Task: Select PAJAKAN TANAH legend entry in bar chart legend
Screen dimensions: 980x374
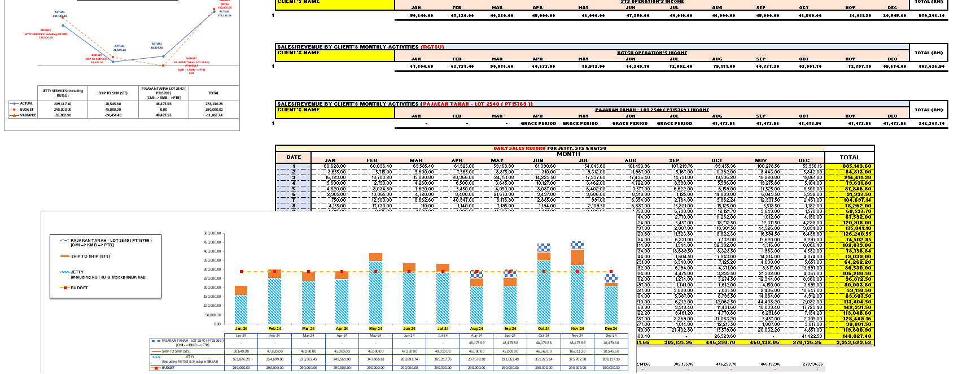Action: coord(106,242)
